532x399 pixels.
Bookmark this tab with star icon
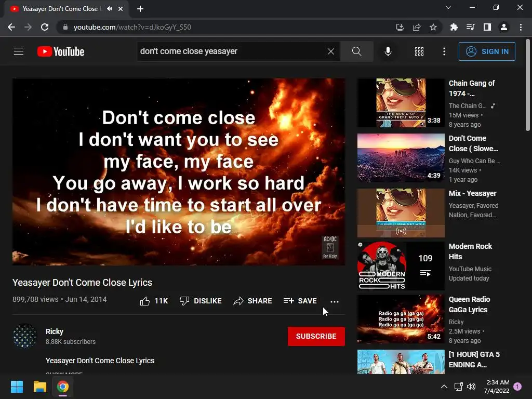(433, 27)
